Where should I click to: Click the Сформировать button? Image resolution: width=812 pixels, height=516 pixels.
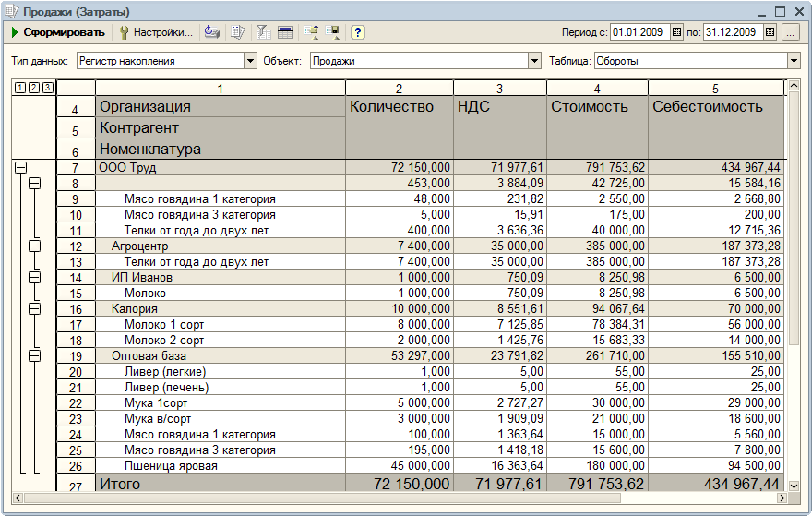coord(58,32)
